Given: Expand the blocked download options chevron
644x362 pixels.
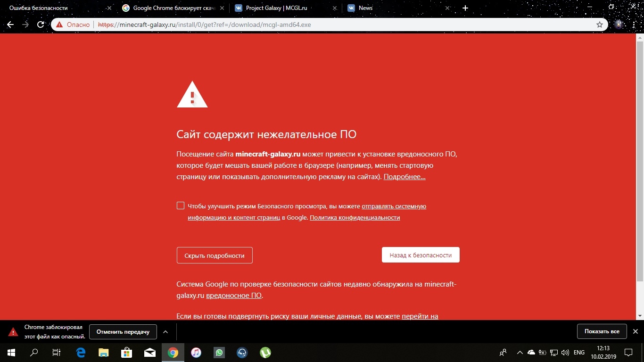Looking at the screenshot, I should click(165, 332).
